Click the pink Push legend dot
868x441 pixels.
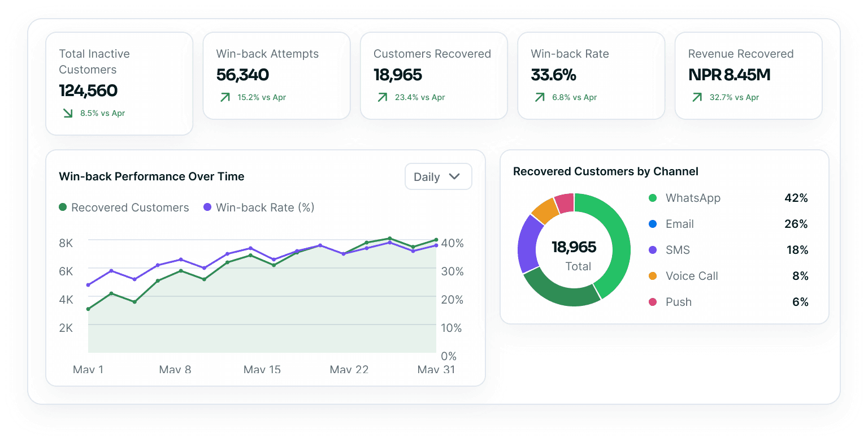point(653,302)
